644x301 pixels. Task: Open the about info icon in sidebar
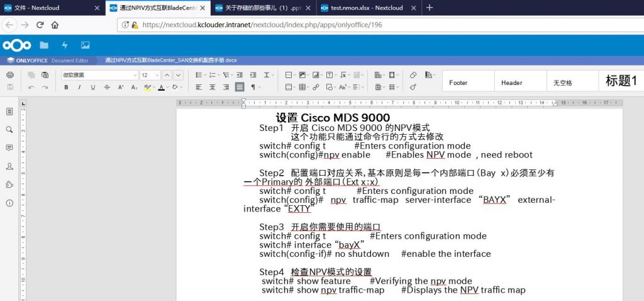(x=9, y=203)
